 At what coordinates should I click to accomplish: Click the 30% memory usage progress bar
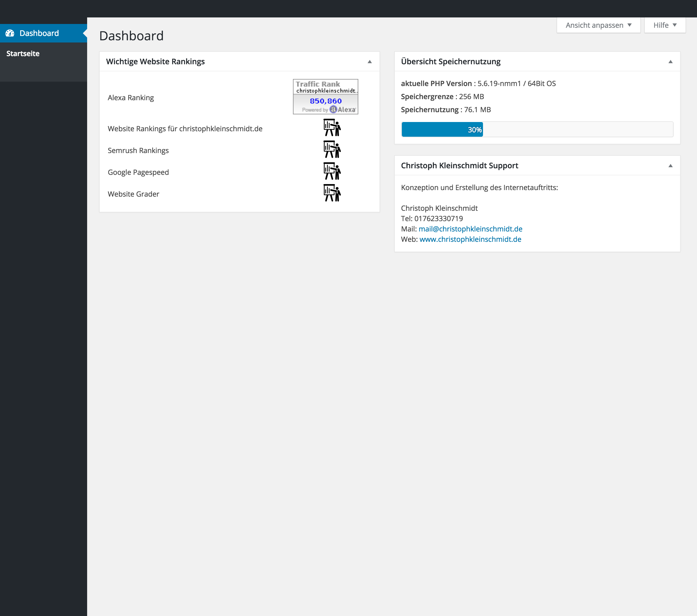537,129
